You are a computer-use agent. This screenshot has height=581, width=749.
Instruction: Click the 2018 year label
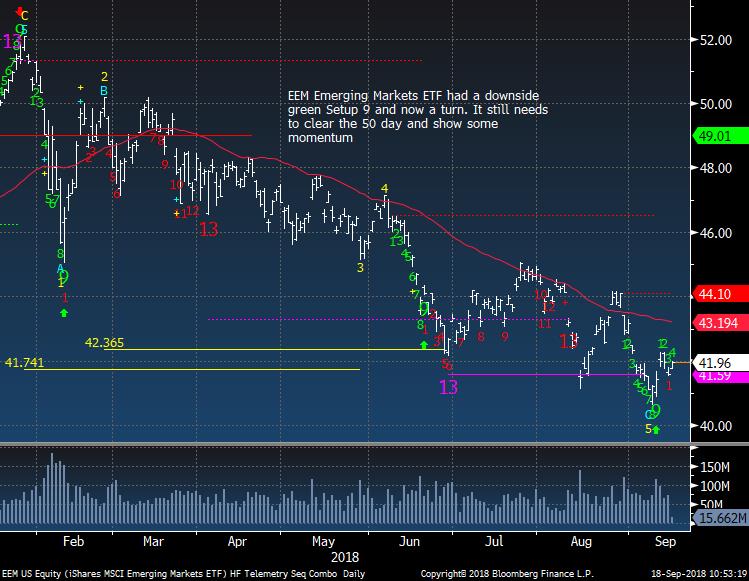click(345, 558)
